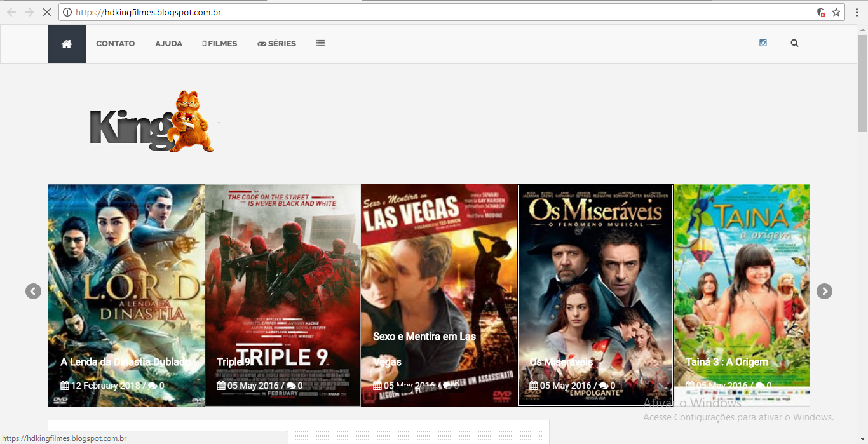Click the blocked content shield icon
868x444 pixels.
tap(821, 12)
